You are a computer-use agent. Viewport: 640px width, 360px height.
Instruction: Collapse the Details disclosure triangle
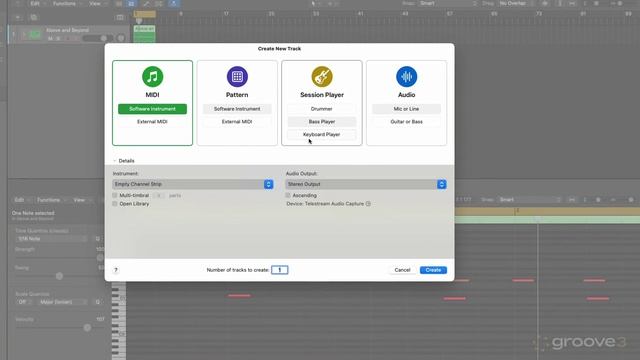point(115,161)
